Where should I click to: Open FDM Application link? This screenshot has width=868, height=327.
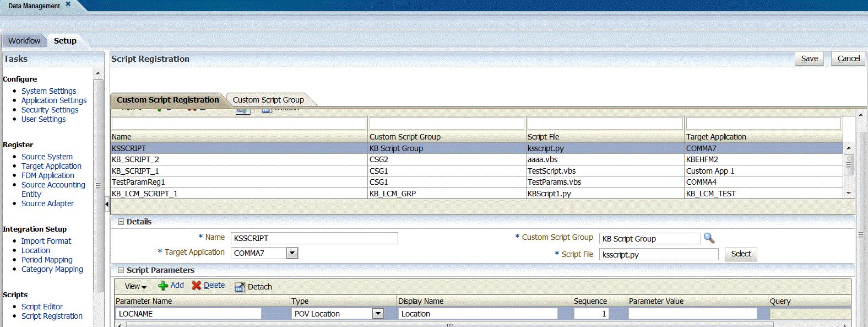(x=48, y=175)
